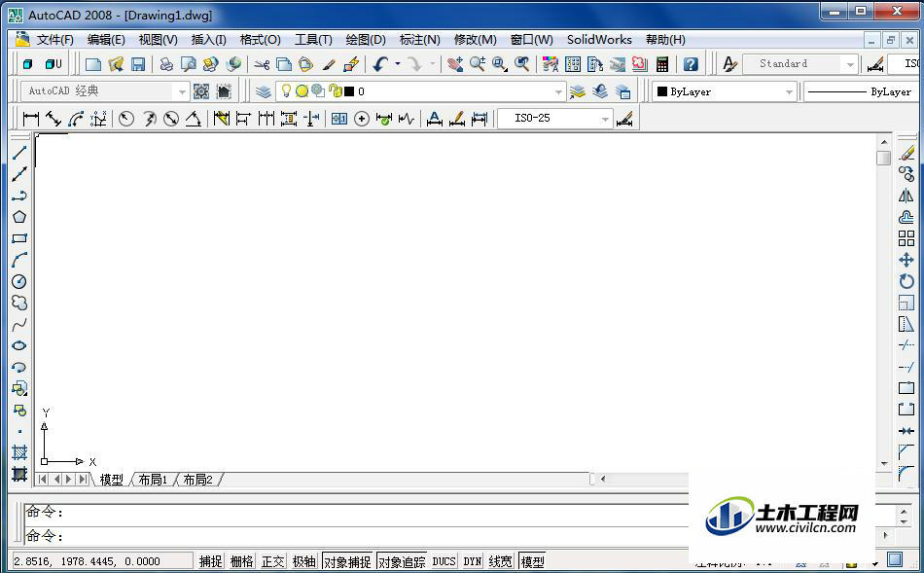Image resolution: width=924 pixels, height=573 pixels.
Task: Click the Mirror modify tool
Action: (906, 196)
